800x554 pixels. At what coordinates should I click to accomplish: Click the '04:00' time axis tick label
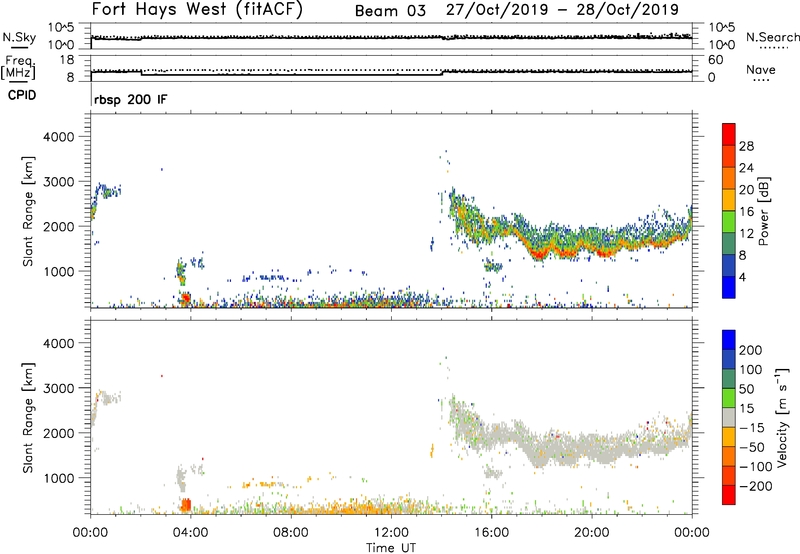tap(190, 533)
